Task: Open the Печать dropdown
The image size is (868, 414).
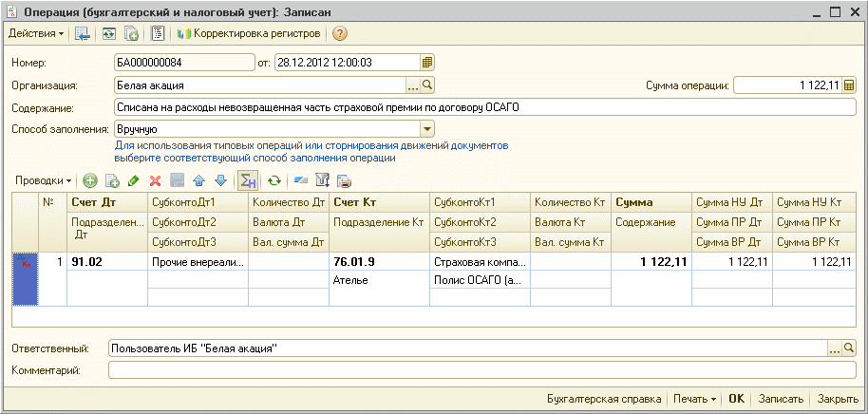Action: pos(695,399)
